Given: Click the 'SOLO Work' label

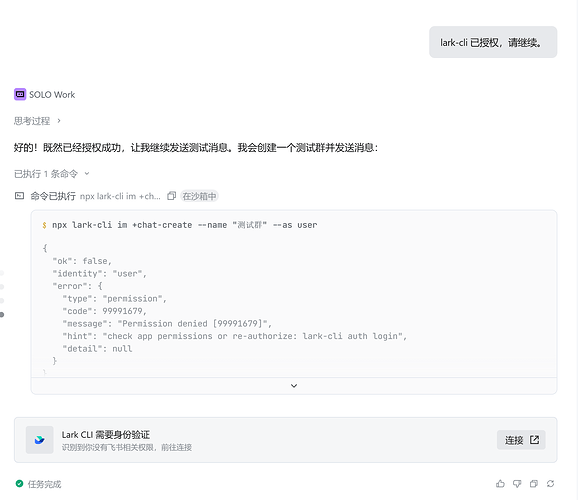Looking at the screenshot, I should click(52, 95).
